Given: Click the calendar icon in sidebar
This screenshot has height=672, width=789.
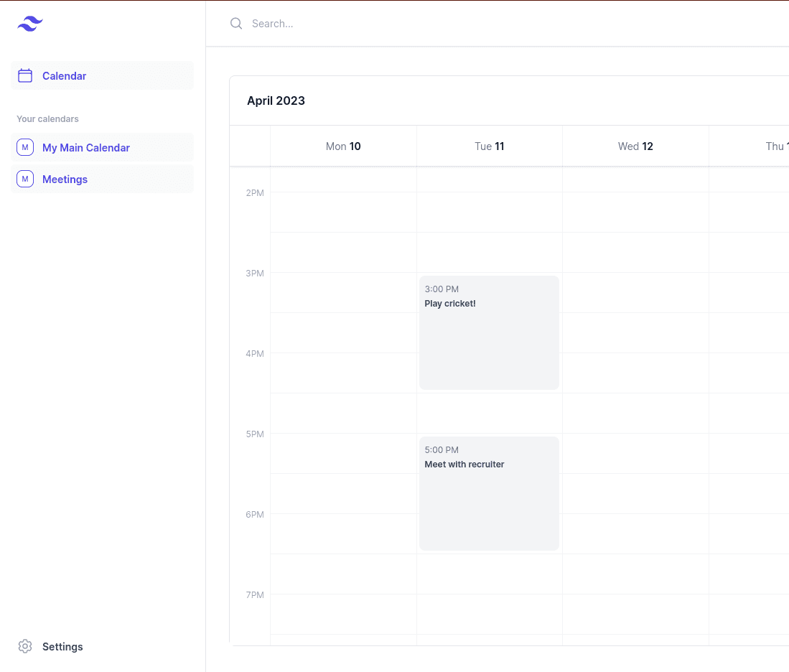Looking at the screenshot, I should (25, 75).
